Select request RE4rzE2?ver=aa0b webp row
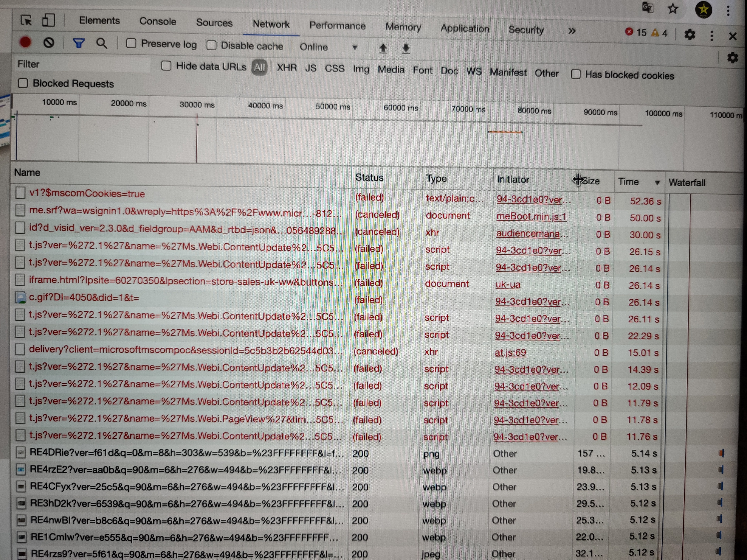 click(338, 469)
